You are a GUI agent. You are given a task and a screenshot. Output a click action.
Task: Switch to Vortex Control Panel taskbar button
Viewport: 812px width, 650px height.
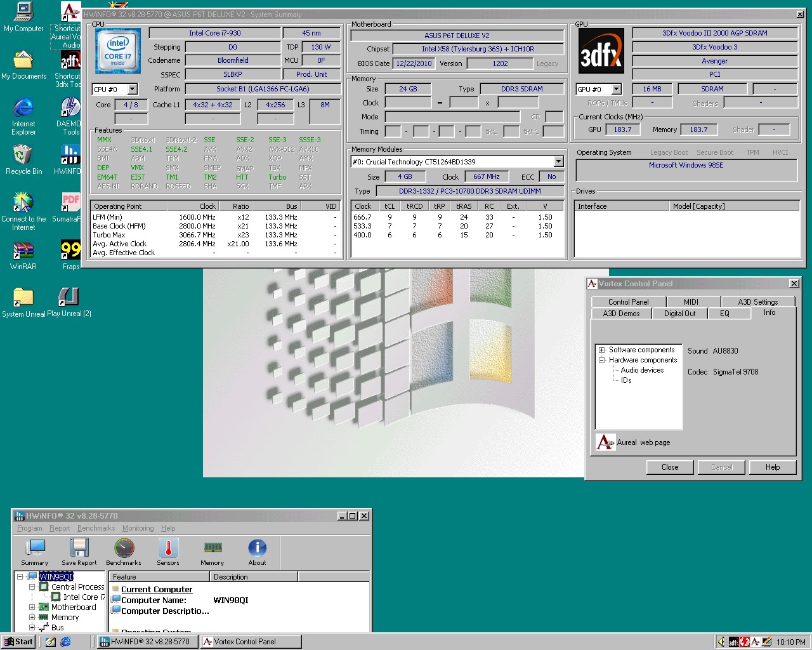click(x=251, y=642)
